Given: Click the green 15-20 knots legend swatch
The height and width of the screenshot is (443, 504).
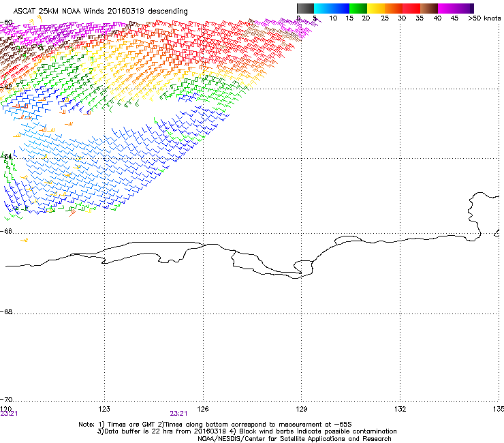Looking at the screenshot, I should 358,8.
